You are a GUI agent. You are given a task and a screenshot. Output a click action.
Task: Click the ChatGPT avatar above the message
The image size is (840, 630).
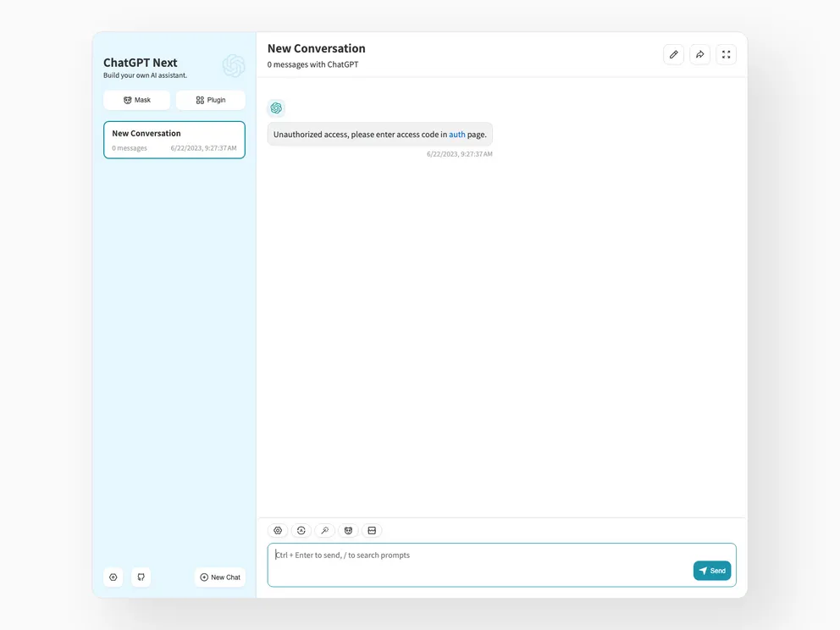click(x=276, y=108)
